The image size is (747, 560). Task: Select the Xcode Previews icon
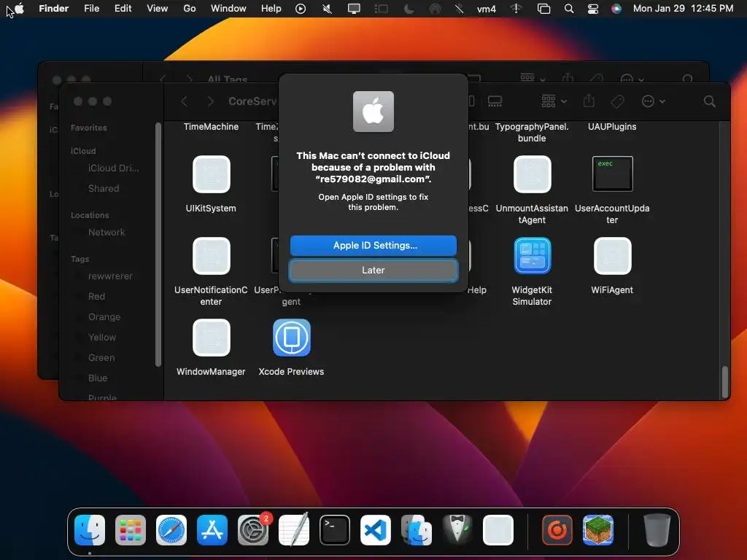292,338
